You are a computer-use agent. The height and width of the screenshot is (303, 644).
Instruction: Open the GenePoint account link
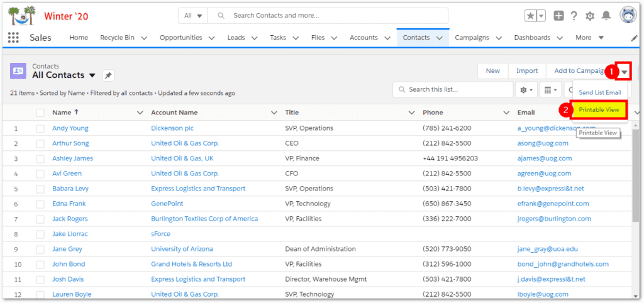pos(167,204)
